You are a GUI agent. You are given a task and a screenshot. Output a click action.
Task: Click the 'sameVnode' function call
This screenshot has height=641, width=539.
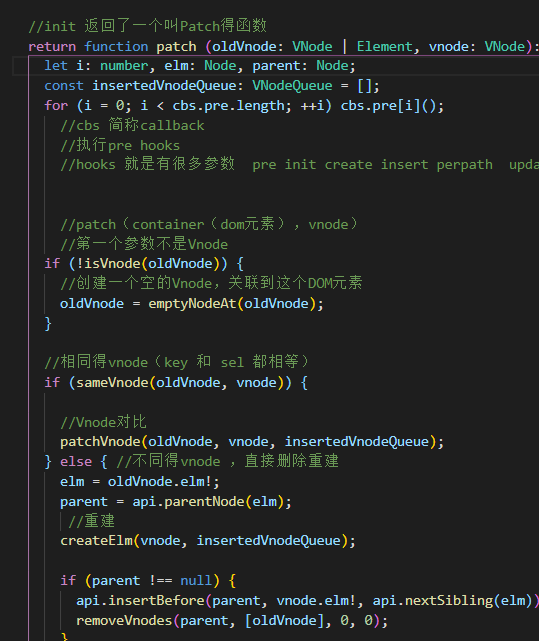(112, 383)
